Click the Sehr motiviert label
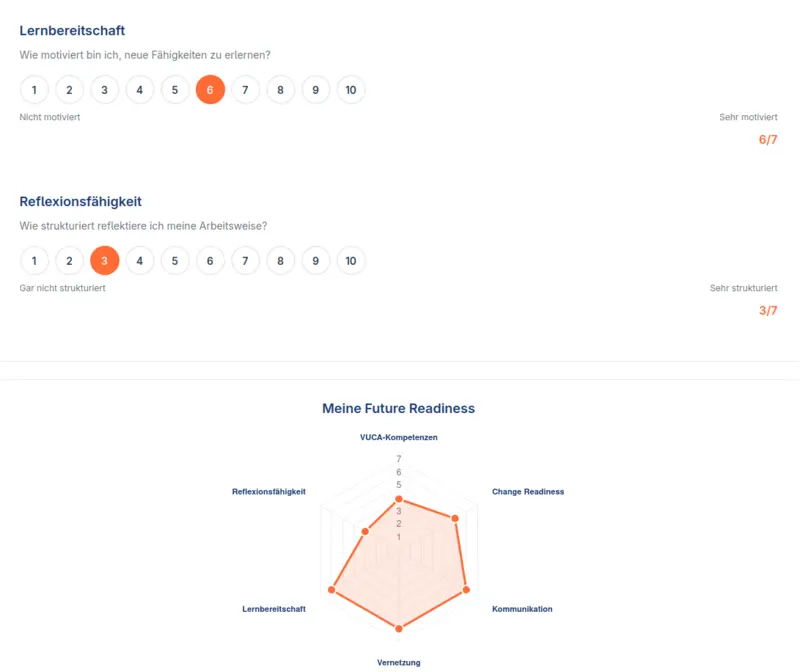 pos(747,117)
